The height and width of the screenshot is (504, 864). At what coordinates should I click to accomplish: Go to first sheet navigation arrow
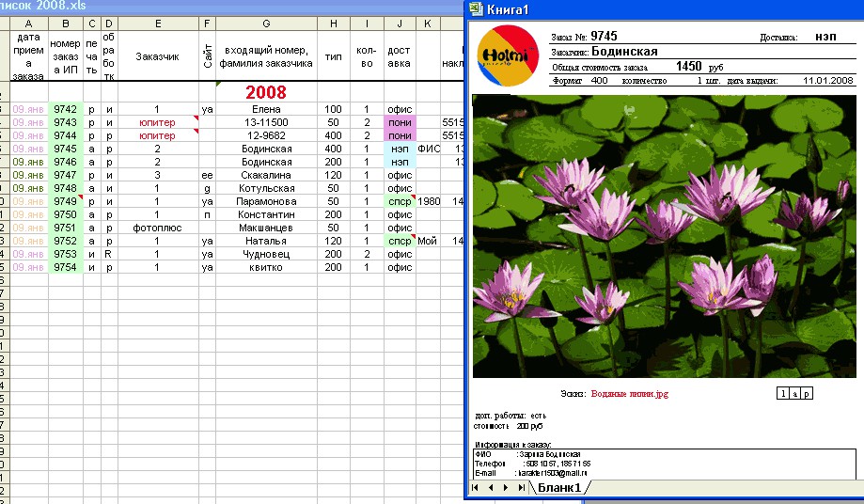[x=475, y=487]
